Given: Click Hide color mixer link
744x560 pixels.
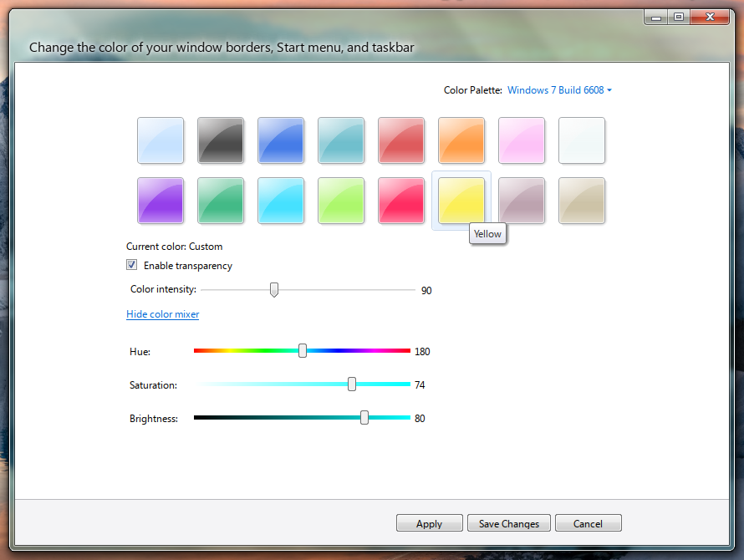Looking at the screenshot, I should (x=163, y=314).
